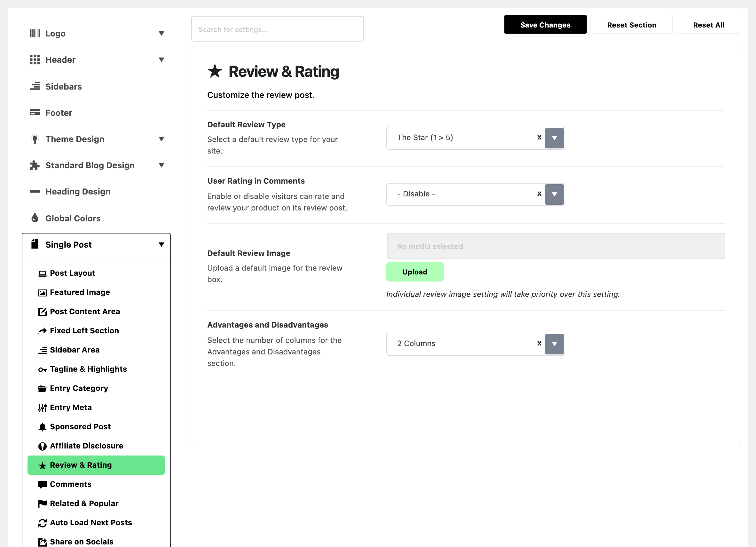Viewport: 756px width, 547px height.
Task: Focus the Search for settings field
Action: pos(277,29)
